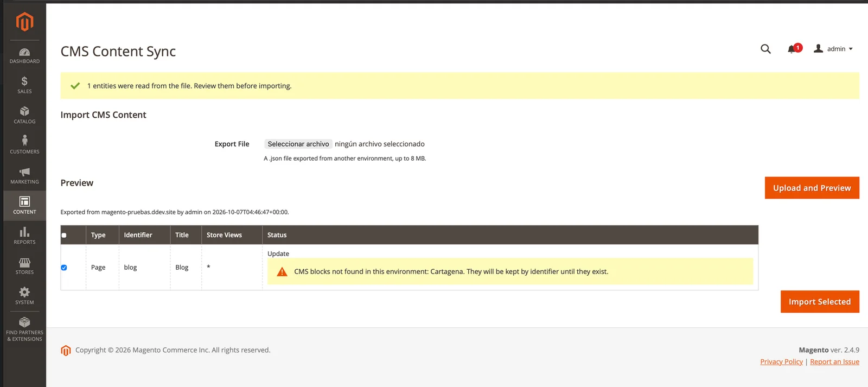Click the Preview section heading
Screen dimensions: 868x387
coord(77,183)
